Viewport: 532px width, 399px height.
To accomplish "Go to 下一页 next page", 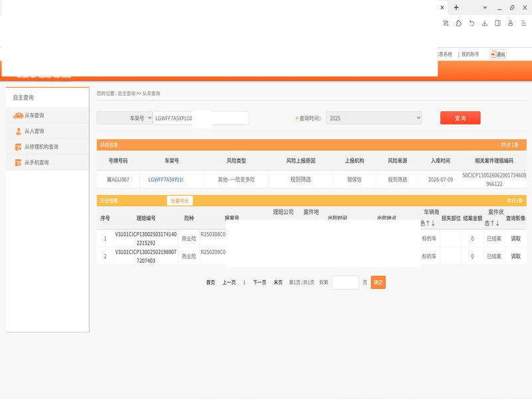I will click(259, 282).
